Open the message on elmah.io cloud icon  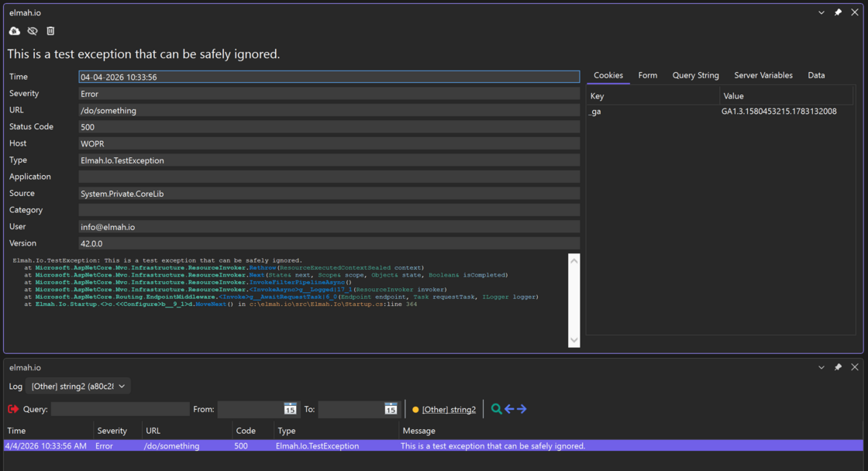tap(15, 31)
